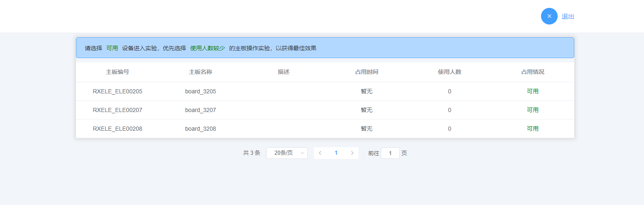The image size is (644, 205).
Task: Click the board_3207 name cell
Action: (201, 110)
